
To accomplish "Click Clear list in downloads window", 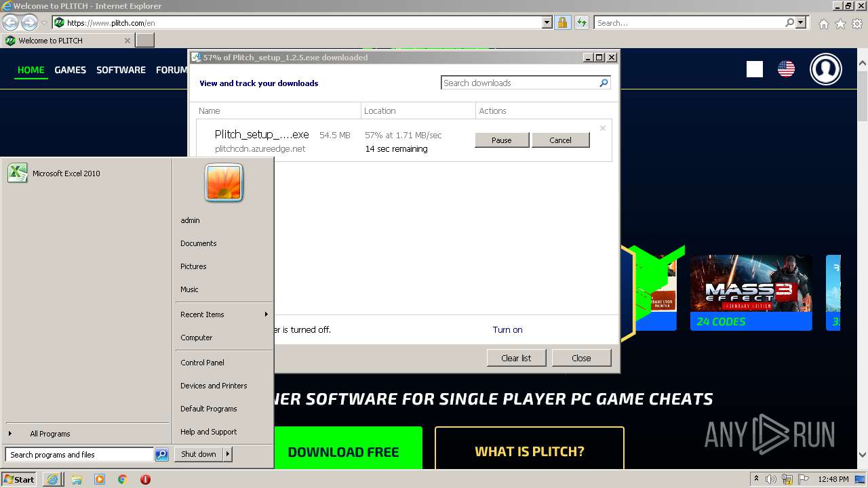I will point(516,358).
